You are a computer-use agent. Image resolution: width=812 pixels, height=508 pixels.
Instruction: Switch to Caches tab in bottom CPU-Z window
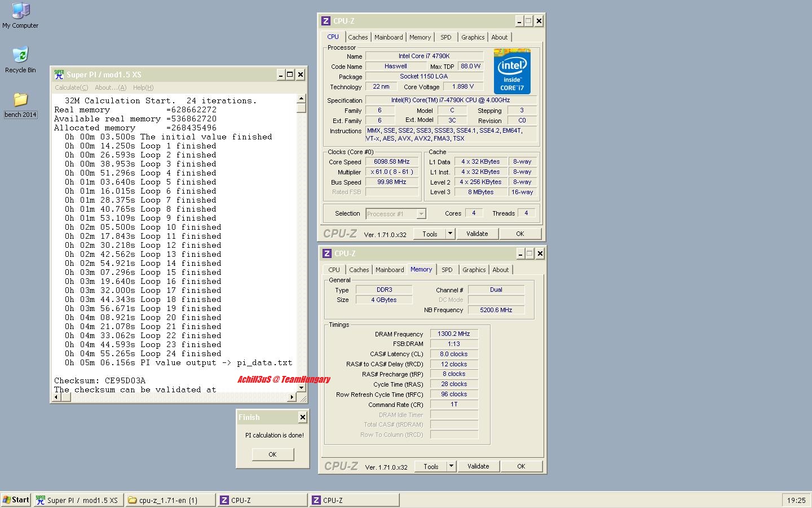tap(359, 270)
